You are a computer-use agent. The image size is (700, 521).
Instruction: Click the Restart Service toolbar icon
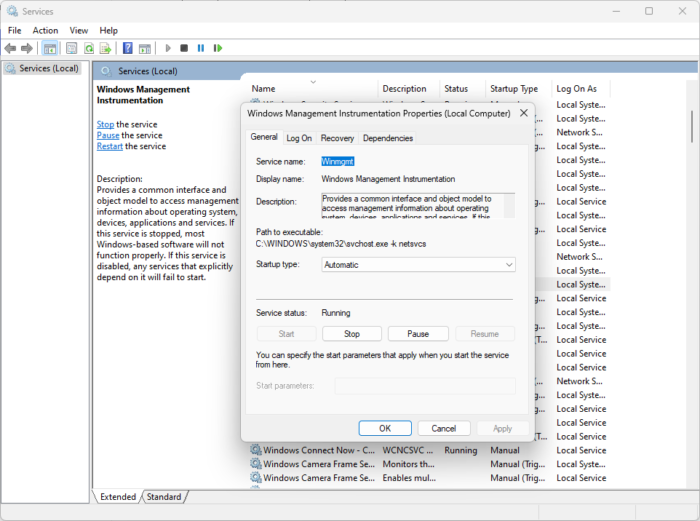coord(218,48)
